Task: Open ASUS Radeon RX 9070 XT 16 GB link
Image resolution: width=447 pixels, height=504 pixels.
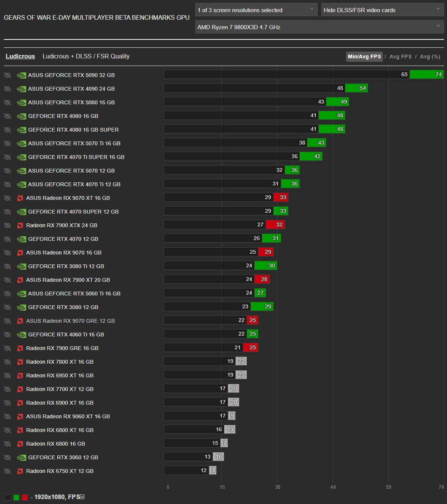Action: pyautogui.click(x=68, y=198)
